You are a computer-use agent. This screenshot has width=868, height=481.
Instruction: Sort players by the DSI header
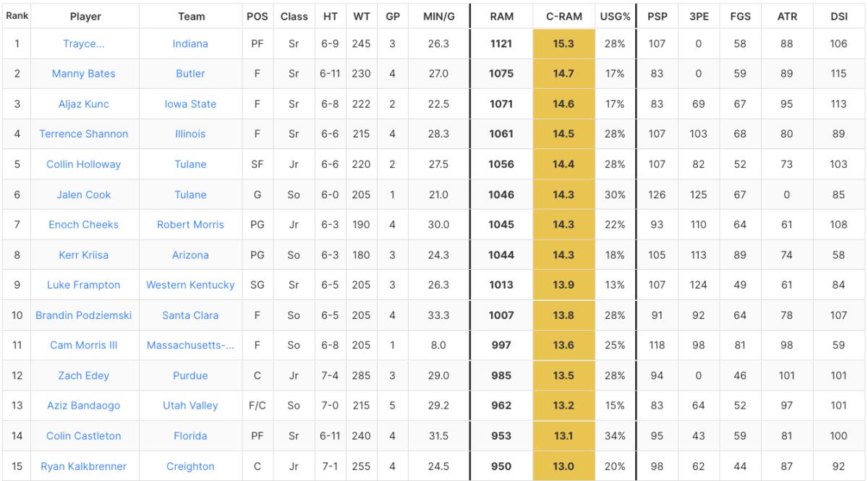839,17
